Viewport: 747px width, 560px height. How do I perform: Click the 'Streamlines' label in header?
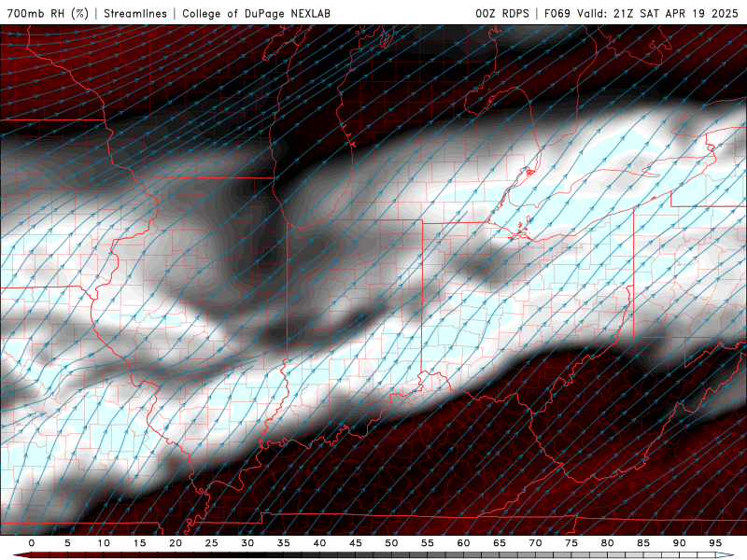(x=135, y=13)
